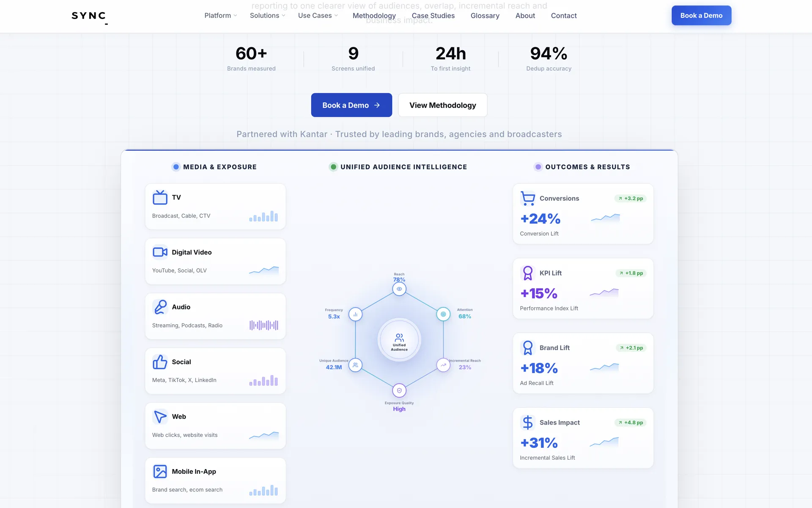Click the Brand Lift ribbon icon
812x508 pixels.
(x=528, y=348)
